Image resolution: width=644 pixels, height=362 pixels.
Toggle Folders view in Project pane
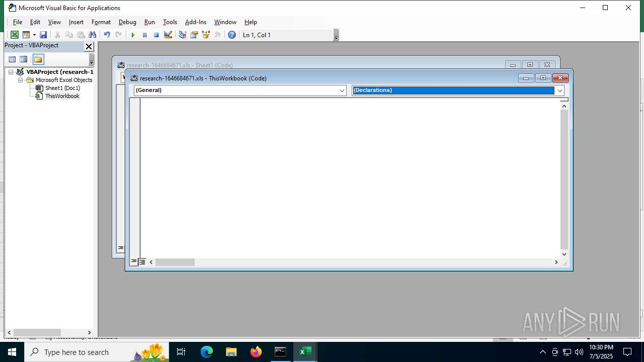coord(38,59)
